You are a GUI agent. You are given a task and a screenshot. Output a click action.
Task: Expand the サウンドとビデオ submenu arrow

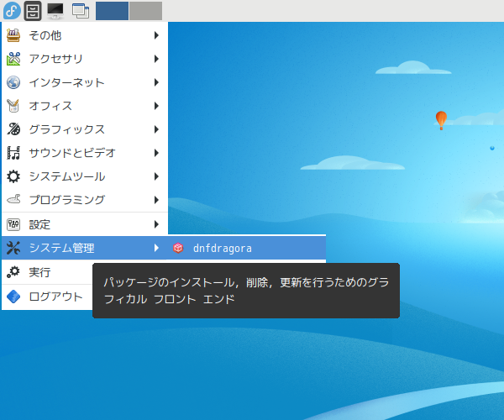(x=156, y=153)
